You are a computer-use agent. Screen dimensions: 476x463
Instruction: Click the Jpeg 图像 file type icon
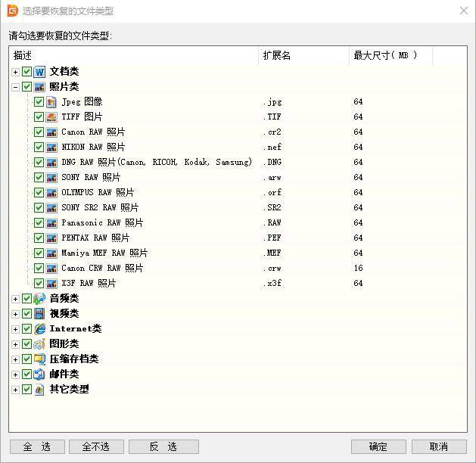[51, 101]
